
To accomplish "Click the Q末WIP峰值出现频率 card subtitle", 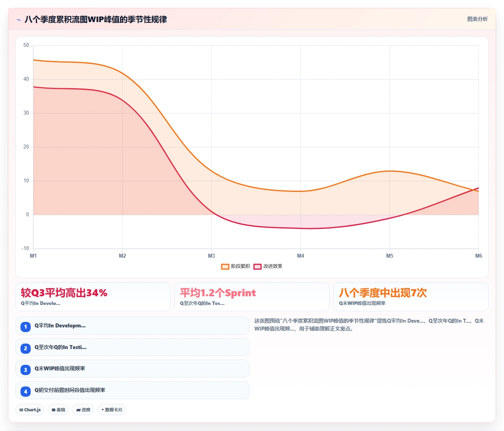I will tap(362, 303).
